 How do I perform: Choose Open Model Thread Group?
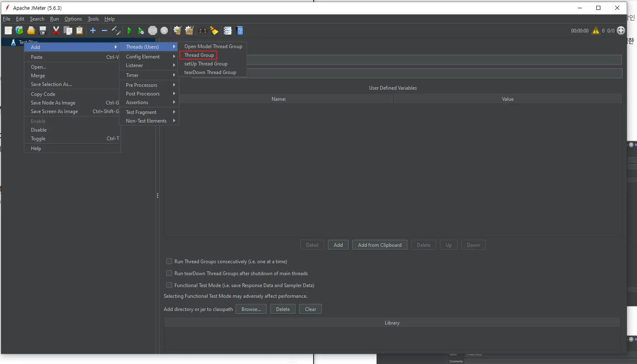pos(213,46)
